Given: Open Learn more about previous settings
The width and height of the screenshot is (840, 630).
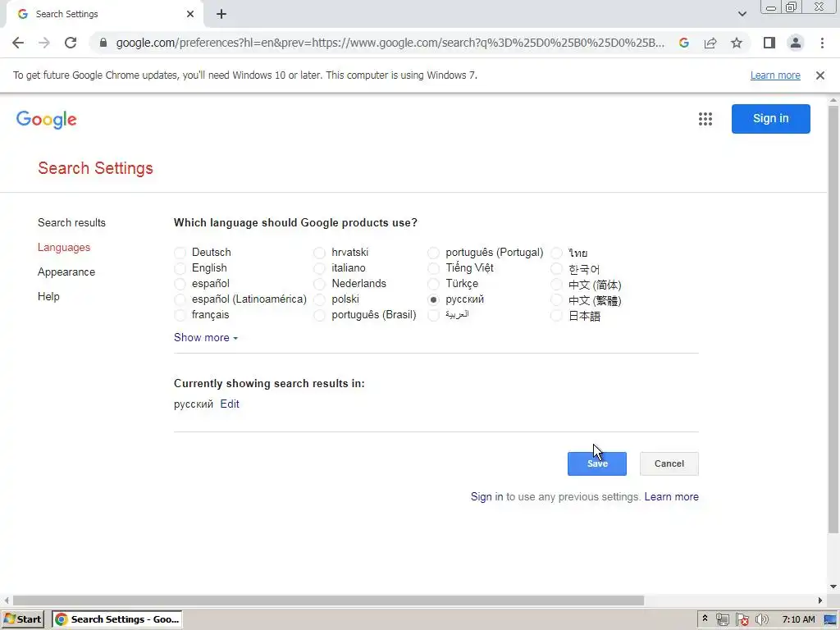Looking at the screenshot, I should click(x=671, y=496).
